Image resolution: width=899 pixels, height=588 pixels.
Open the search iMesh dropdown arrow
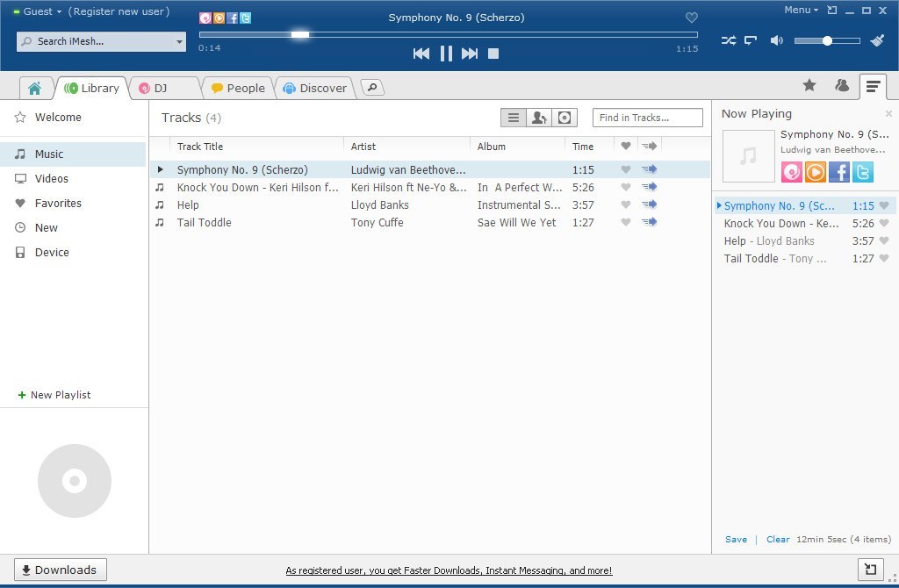coord(179,41)
